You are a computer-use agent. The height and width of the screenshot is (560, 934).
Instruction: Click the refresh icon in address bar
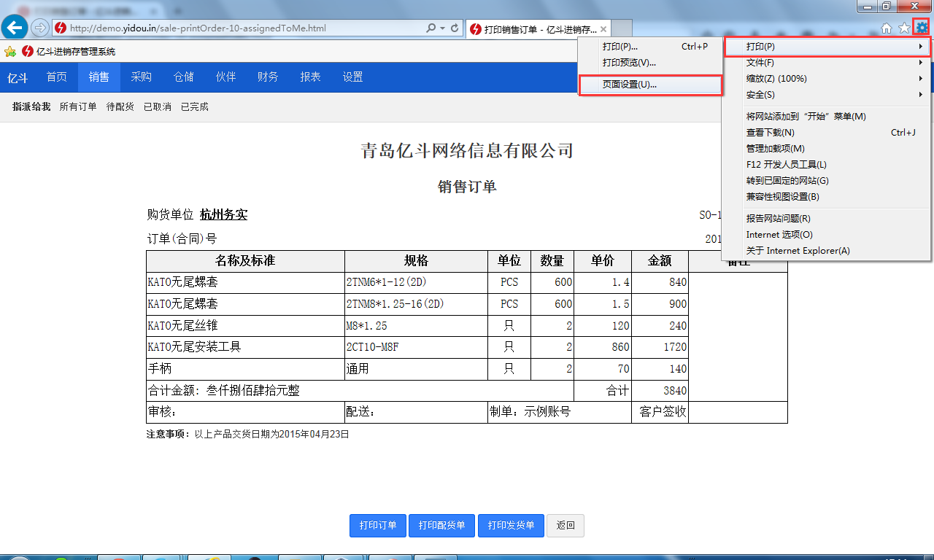(x=455, y=28)
